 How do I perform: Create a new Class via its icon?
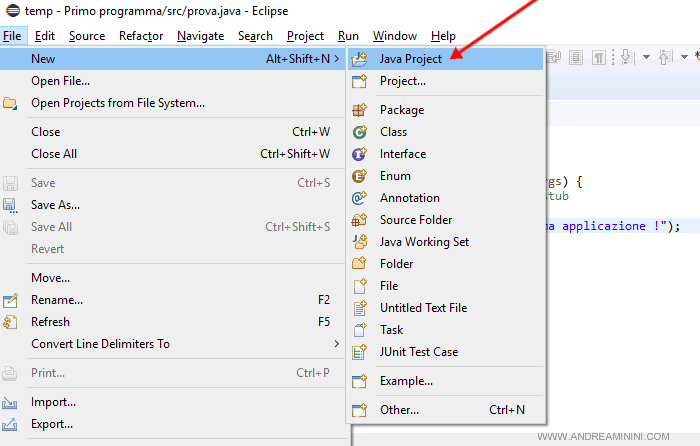[360, 132]
